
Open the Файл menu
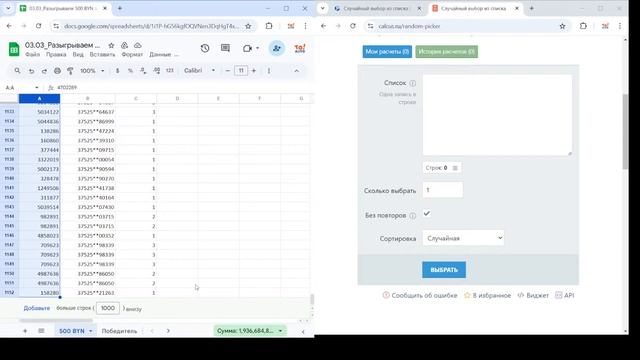click(32, 54)
